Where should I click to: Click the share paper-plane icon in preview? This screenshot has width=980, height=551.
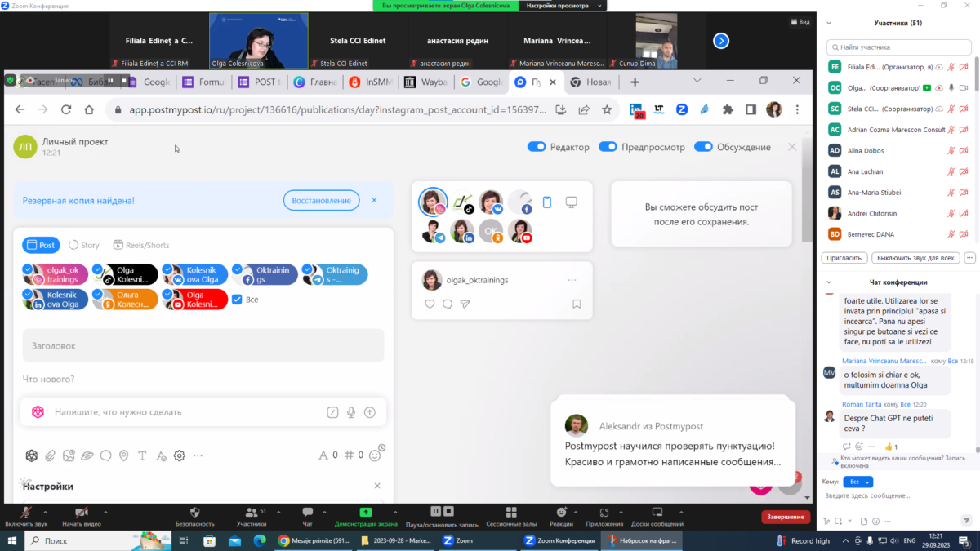point(465,304)
